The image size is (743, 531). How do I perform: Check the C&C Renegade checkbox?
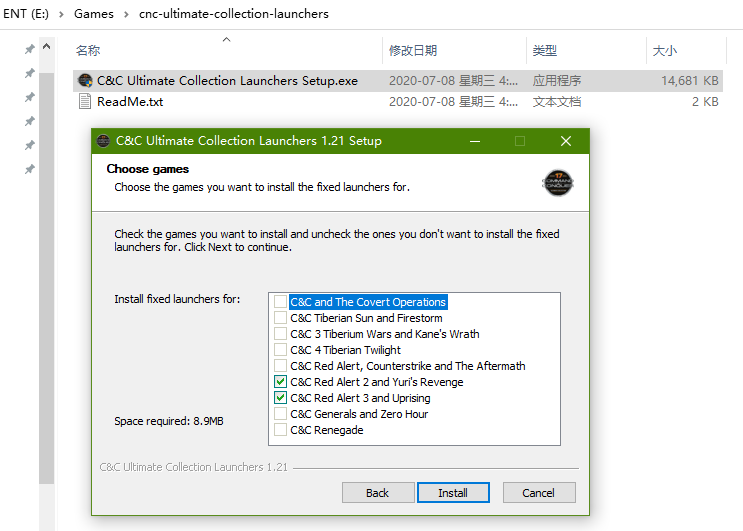[280, 430]
